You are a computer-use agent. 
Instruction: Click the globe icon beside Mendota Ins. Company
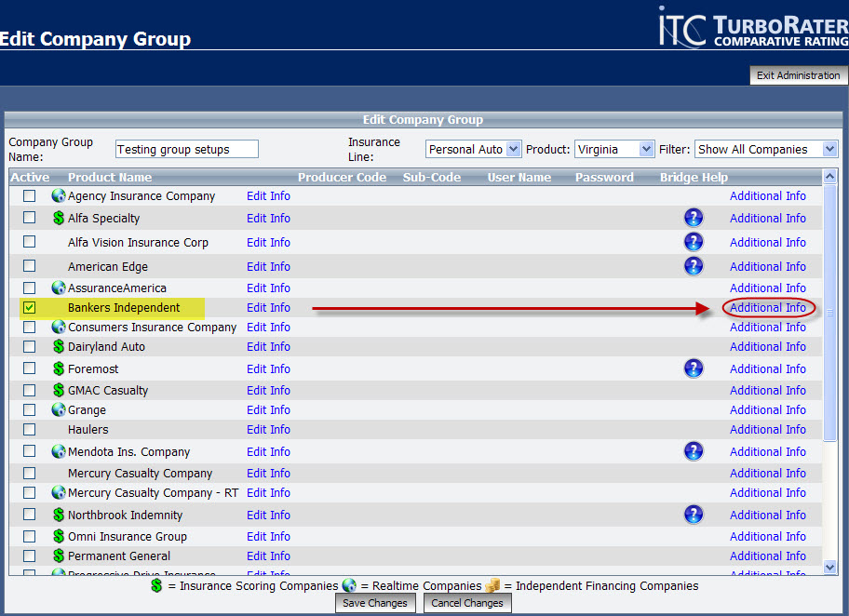pos(59,451)
